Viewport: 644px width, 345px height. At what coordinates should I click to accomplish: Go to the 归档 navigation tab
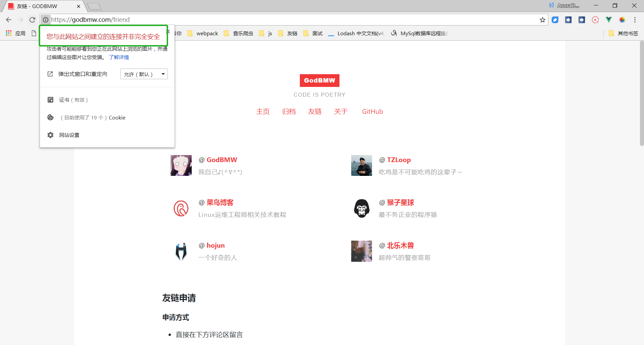pyautogui.click(x=289, y=111)
